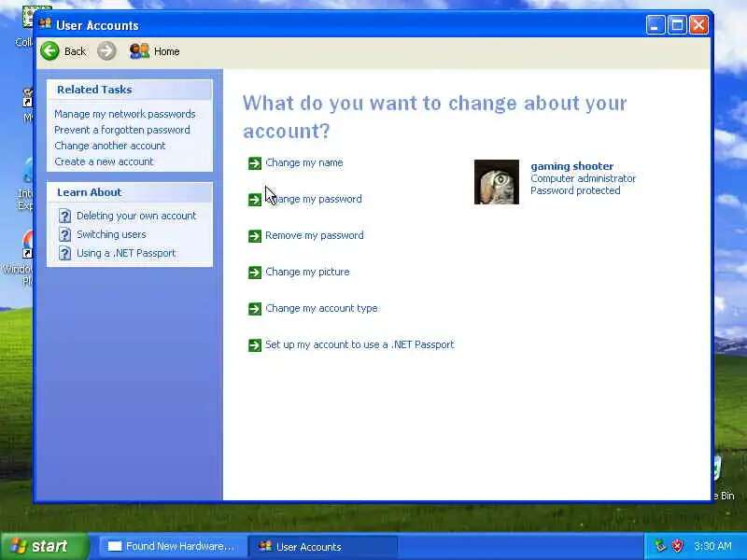Click the User Accounts title bar icon
The height and width of the screenshot is (560, 747).
(45, 24)
